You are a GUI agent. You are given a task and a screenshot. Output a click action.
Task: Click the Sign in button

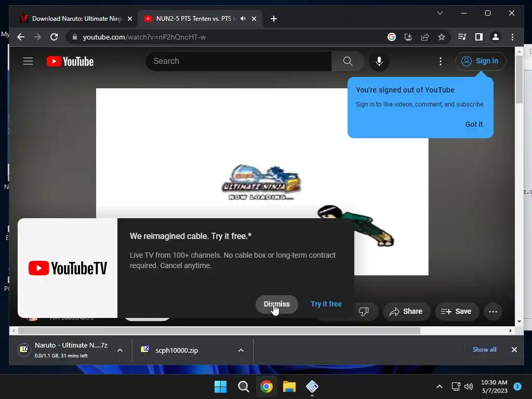[481, 61]
